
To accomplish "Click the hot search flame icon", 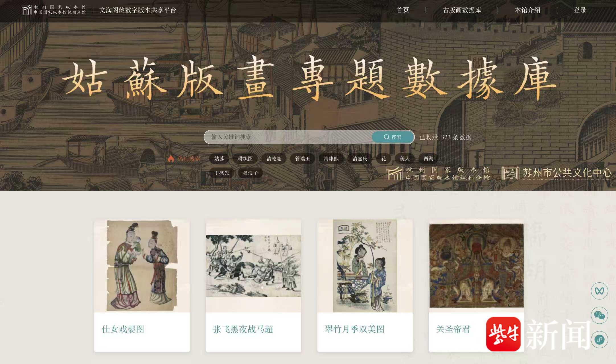I will [x=171, y=158].
